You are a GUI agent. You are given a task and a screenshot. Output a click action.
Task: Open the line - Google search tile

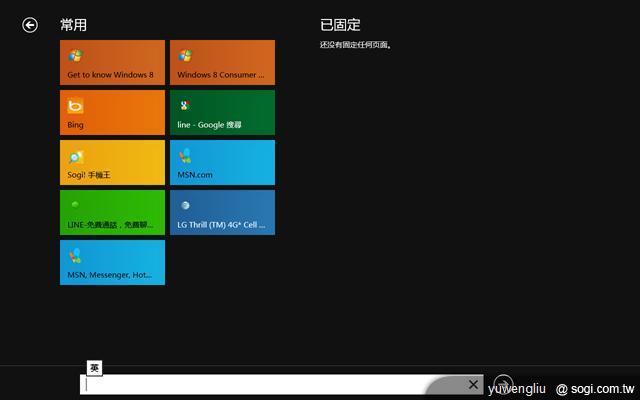click(x=222, y=112)
